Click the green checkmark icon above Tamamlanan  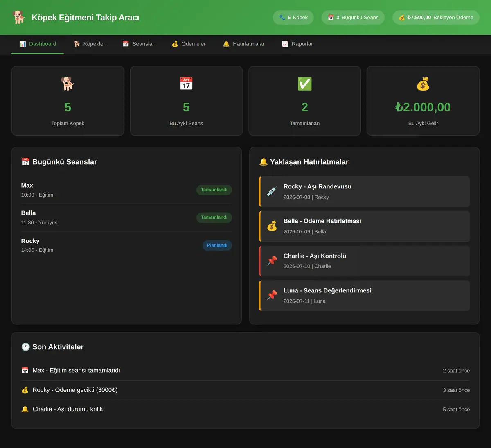[x=304, y=84]
